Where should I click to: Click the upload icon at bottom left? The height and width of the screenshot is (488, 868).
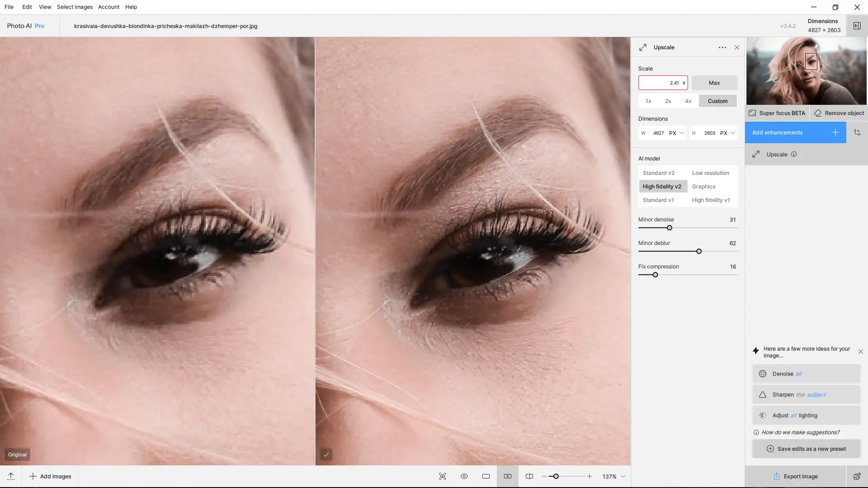pos(11,476)
